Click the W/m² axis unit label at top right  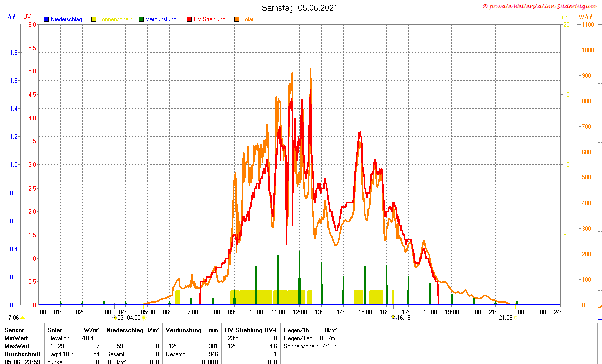(585, 17)
